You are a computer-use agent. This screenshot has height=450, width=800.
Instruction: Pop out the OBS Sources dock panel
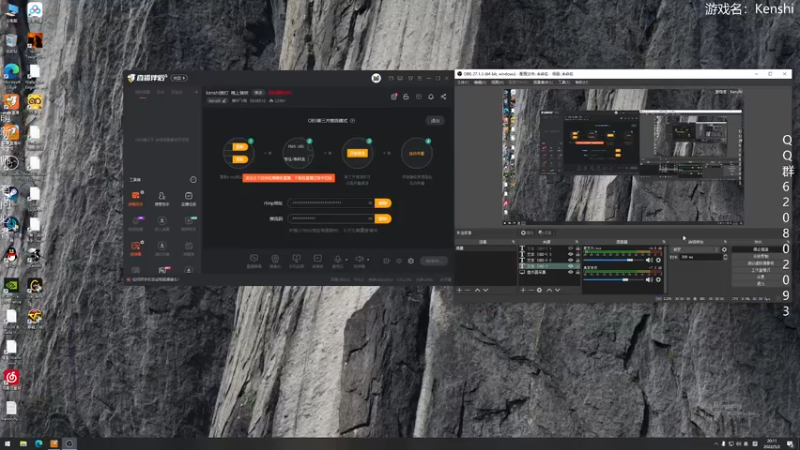[577, 242]
